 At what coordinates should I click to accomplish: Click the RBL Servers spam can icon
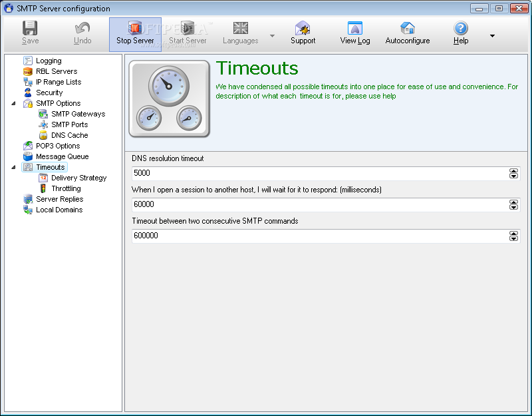(28, 71)
